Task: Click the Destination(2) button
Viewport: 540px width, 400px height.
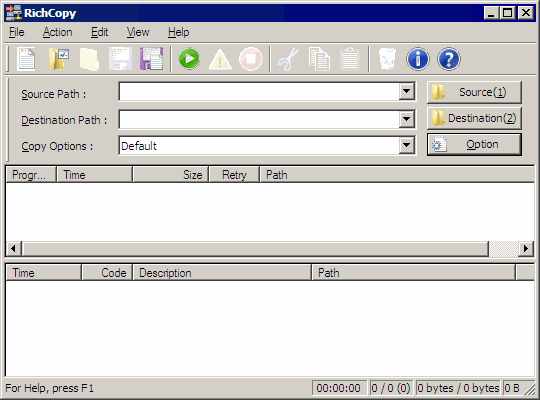Action: click(474, 118)
